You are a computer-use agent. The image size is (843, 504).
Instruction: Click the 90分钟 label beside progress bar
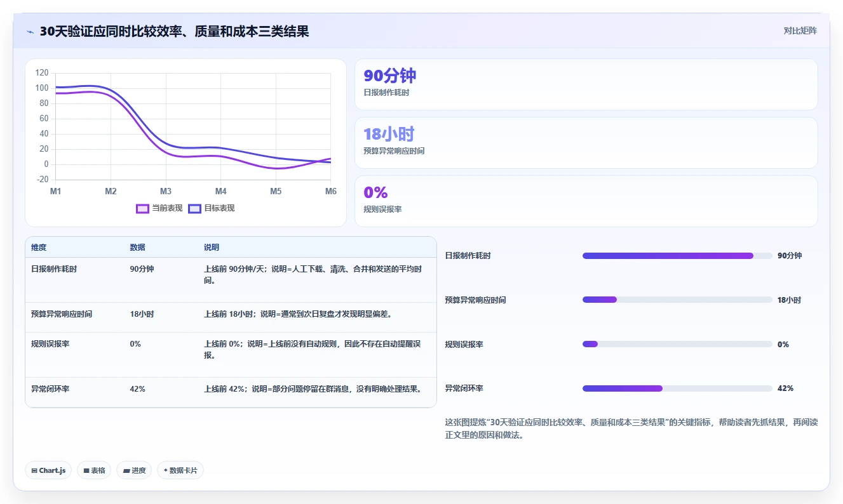(x=790, y=256)
